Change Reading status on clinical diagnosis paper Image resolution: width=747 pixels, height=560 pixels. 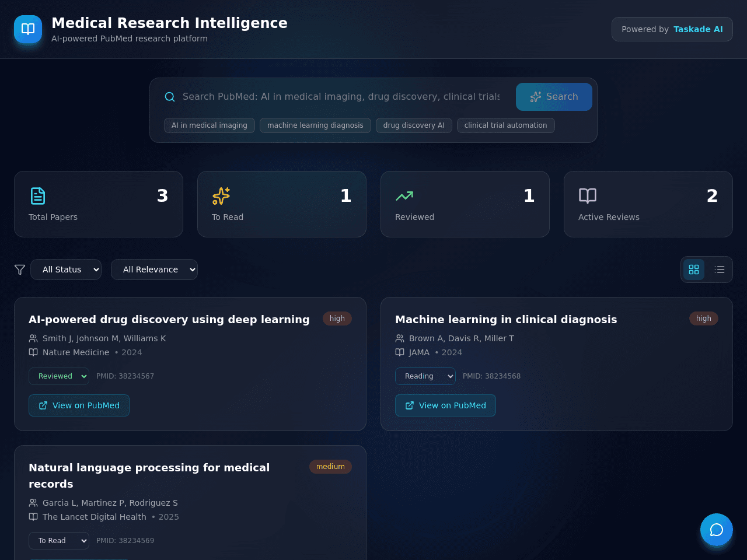click(x=425, y=376)
